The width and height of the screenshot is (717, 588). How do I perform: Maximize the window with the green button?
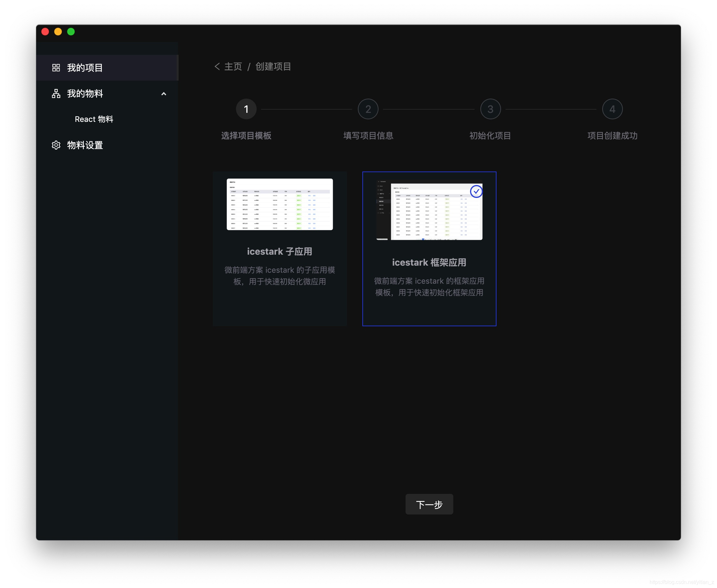click(x=71, y=32)
